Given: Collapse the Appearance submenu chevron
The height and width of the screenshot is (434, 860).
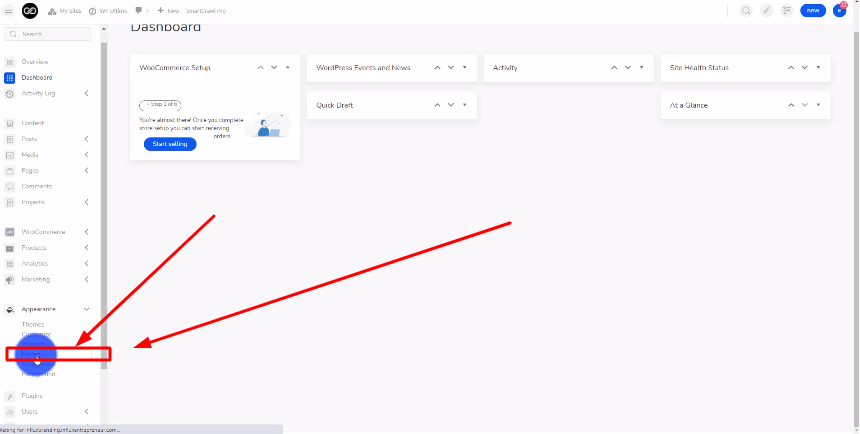Looking at the screenshot, I should click(86, 310).
